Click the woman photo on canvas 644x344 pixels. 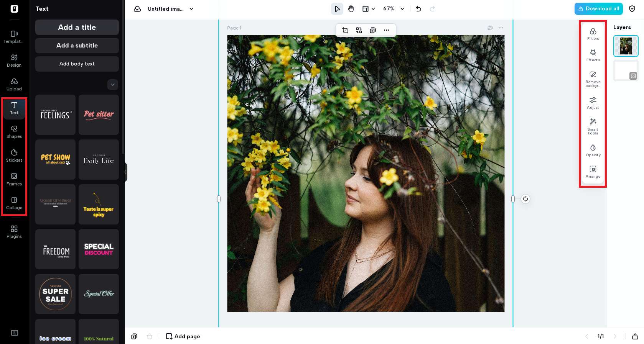(366, 174)
